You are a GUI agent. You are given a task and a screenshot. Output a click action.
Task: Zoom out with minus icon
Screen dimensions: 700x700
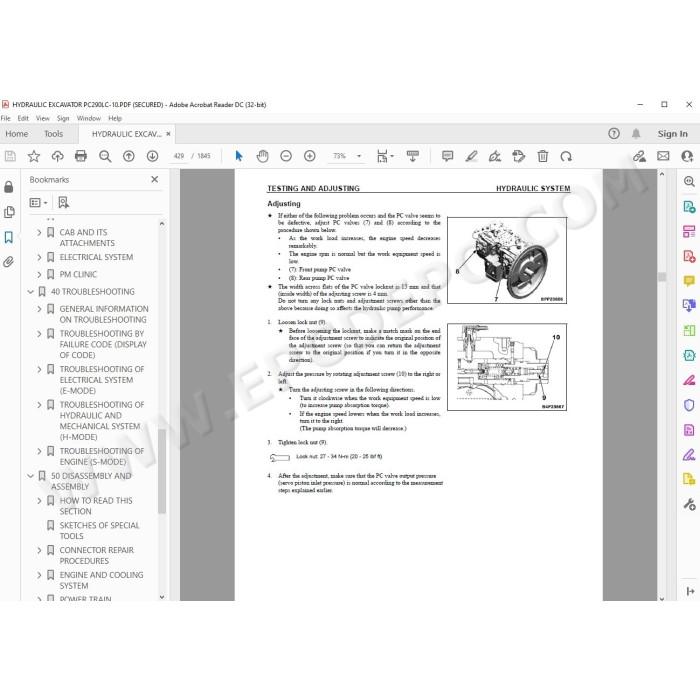tap(286, 156)
